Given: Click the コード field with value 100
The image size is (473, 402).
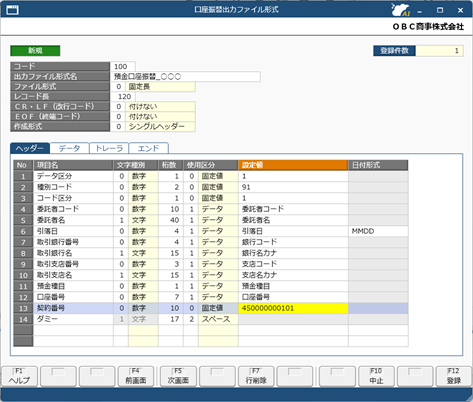Looking at the screenshot, I should pyautogui.click(x=123, y=66).
